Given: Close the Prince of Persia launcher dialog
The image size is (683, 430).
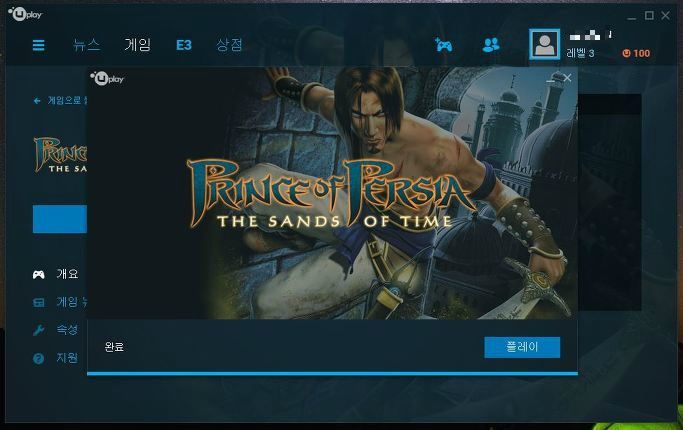Looking at the screenshot, I should pyautogui.click(x=567, y=78).
